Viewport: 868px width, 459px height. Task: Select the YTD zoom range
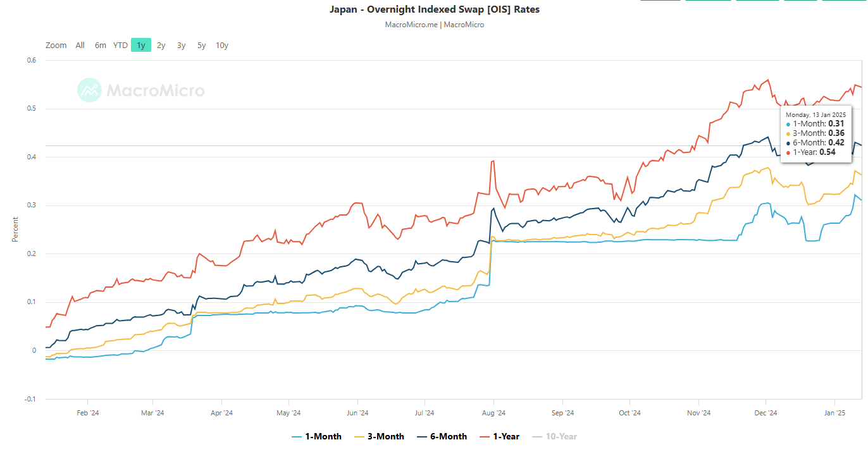coord(120,45)
